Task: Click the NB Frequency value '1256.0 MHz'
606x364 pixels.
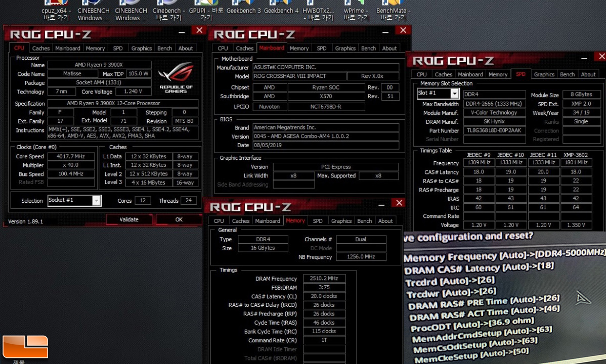Action: click(361, 257)
